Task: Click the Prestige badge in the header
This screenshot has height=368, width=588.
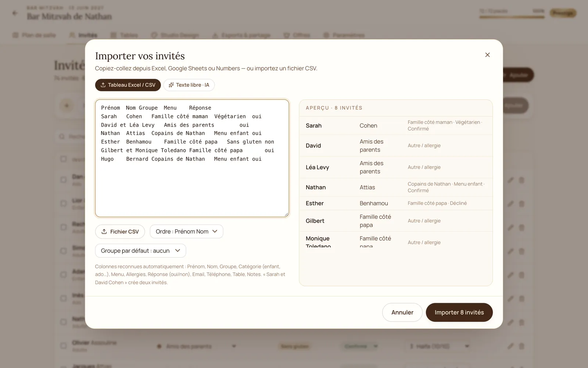Action: (563, 13)
